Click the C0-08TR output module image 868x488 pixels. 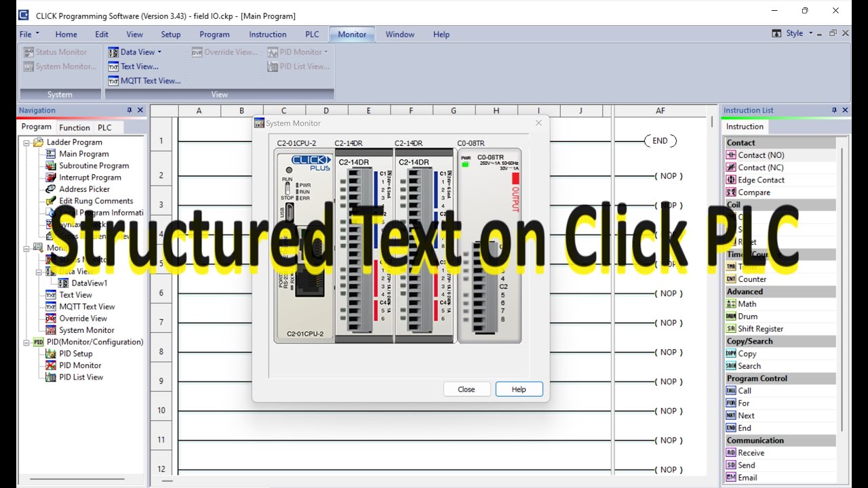490,245
